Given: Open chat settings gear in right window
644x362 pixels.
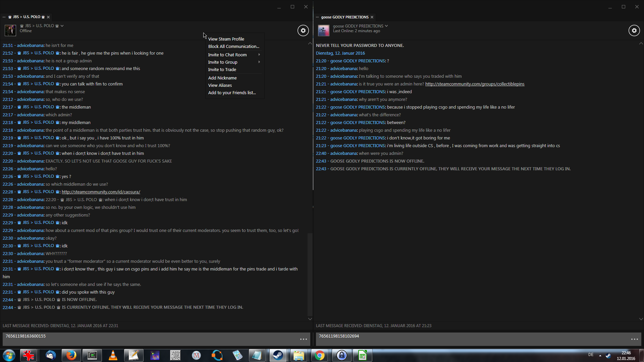Looking at the screenshot, I should coord(634,31).
